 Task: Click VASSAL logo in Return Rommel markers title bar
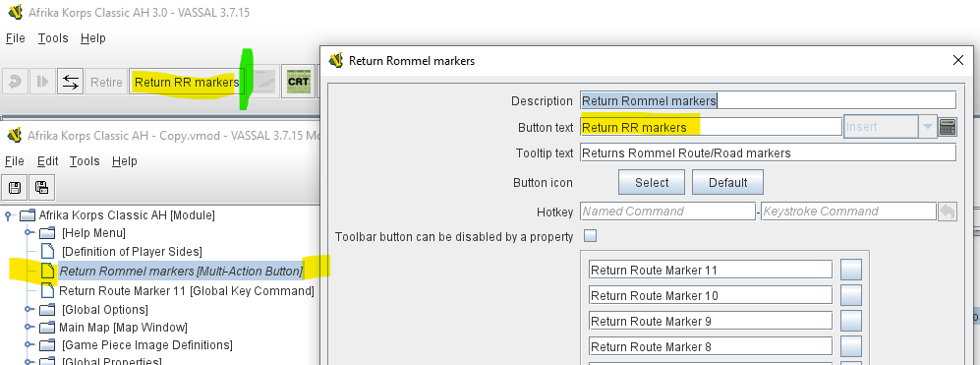coord(336,60)
